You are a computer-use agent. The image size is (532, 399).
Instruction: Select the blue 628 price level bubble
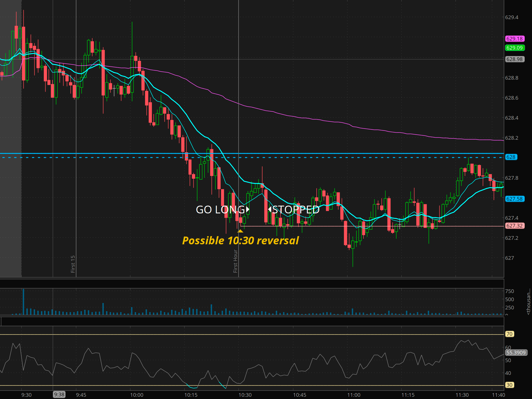[511, 157]
